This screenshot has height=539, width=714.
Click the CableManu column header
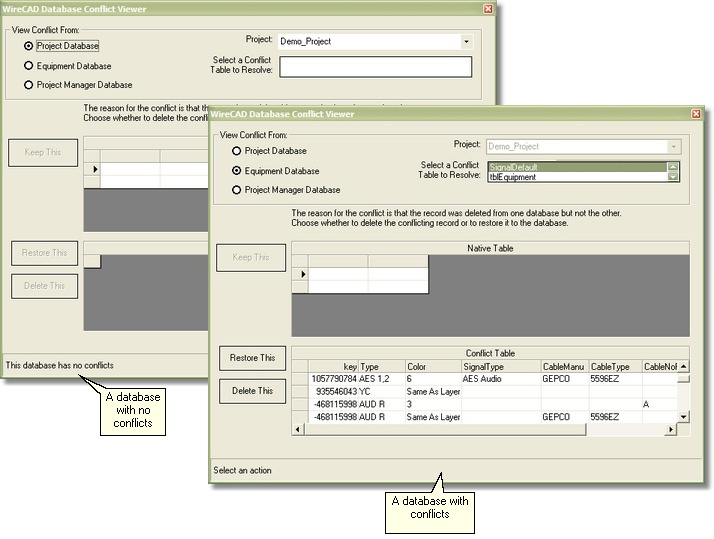click(563, 367)
